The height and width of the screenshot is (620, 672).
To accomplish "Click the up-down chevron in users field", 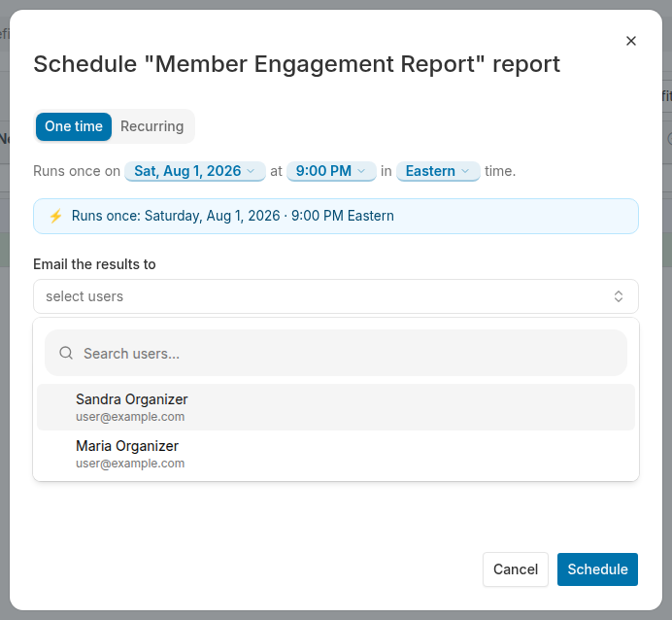I will pos(618,296).
